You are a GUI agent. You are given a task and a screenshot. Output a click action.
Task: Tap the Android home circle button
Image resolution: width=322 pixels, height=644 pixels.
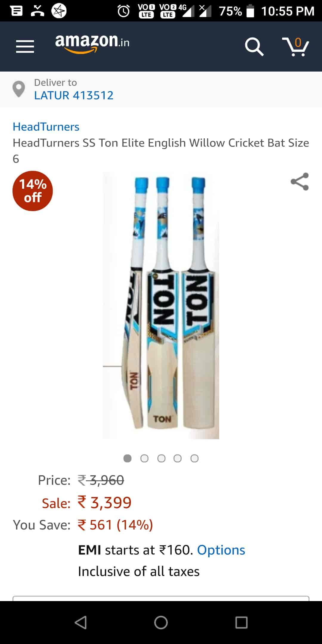click(x=161, y=623)
